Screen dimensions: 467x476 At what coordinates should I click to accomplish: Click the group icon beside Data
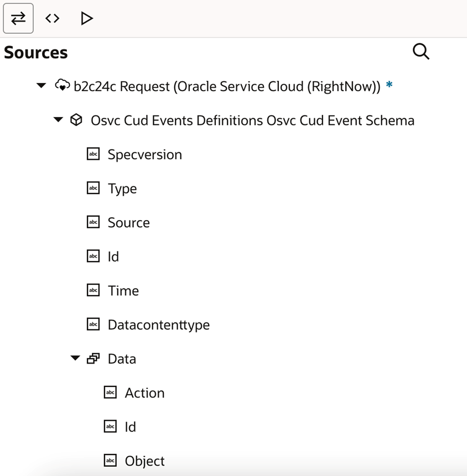click(x=93, y=358)
